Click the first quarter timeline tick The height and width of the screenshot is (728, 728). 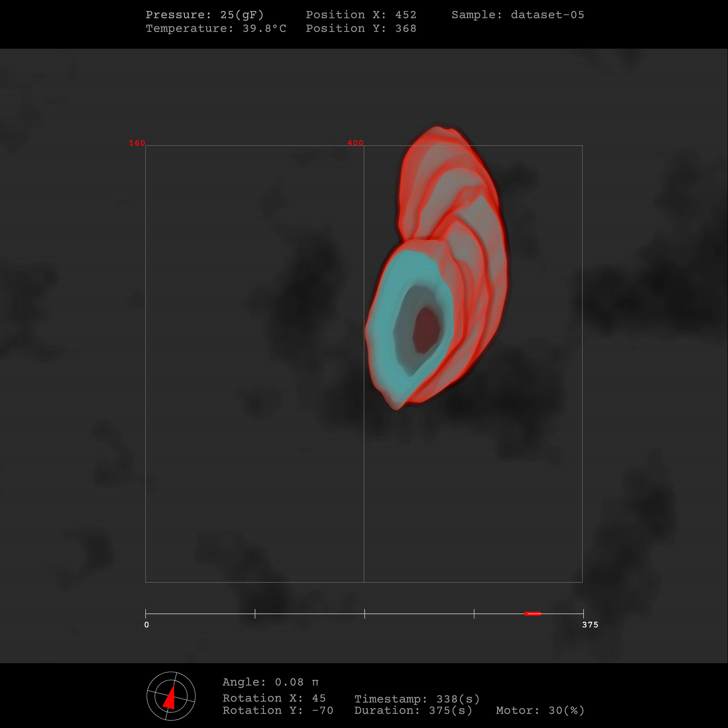pyautogui.click(x=255, y=613)
